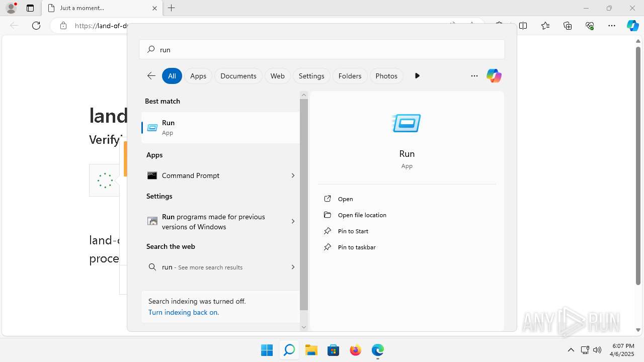Add a new tab in Edge
Viewport: 644px width, 362px height.
pos(171,8)
